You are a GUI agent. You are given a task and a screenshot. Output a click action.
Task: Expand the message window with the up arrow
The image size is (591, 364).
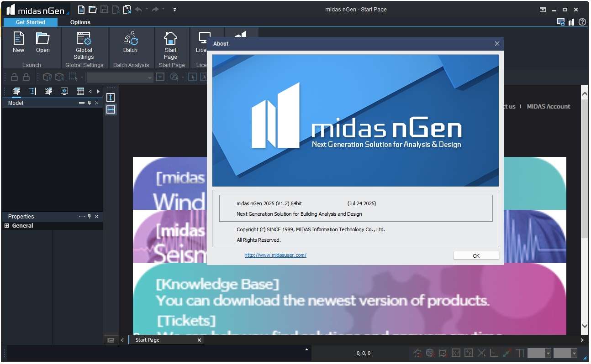(x=307, y=349)
